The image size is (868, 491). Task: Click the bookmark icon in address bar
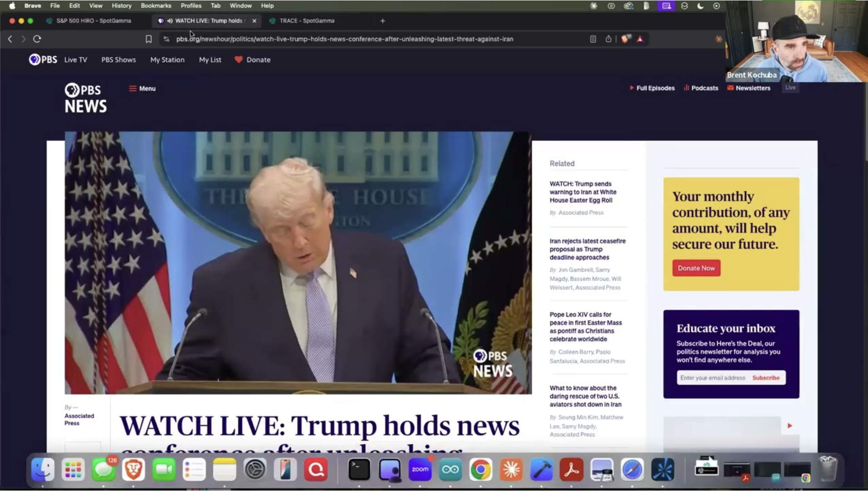point(148,39)
